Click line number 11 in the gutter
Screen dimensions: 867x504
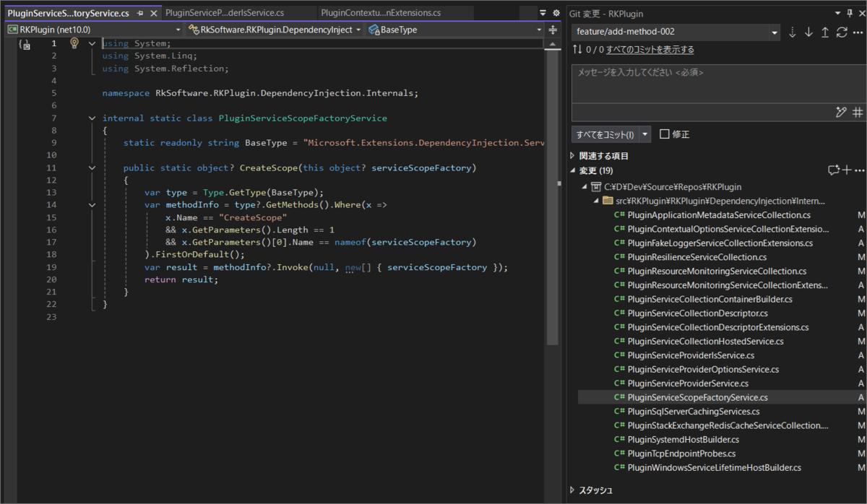coord(51,168)
